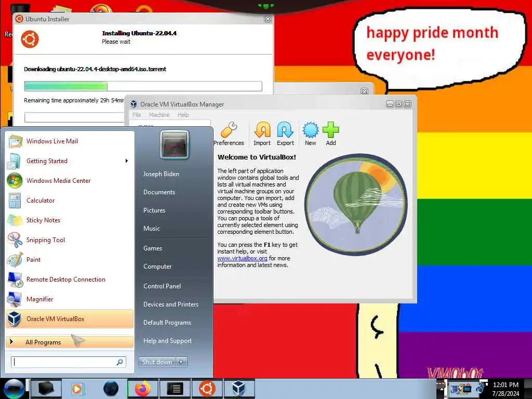
Task: Click the 'Remaining time approximately 29h' text
Action: pyautogui.click(x=74, y=100)
